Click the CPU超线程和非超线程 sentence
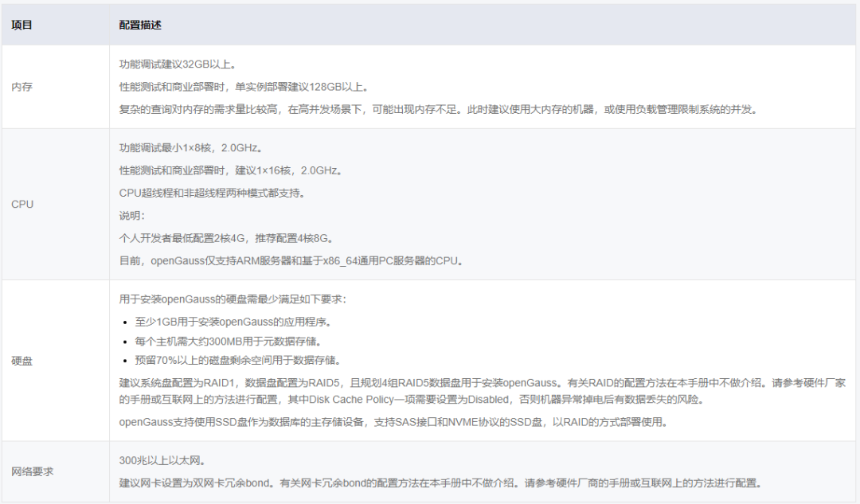This screenshot has width=860, height=504. coord(213,193)
